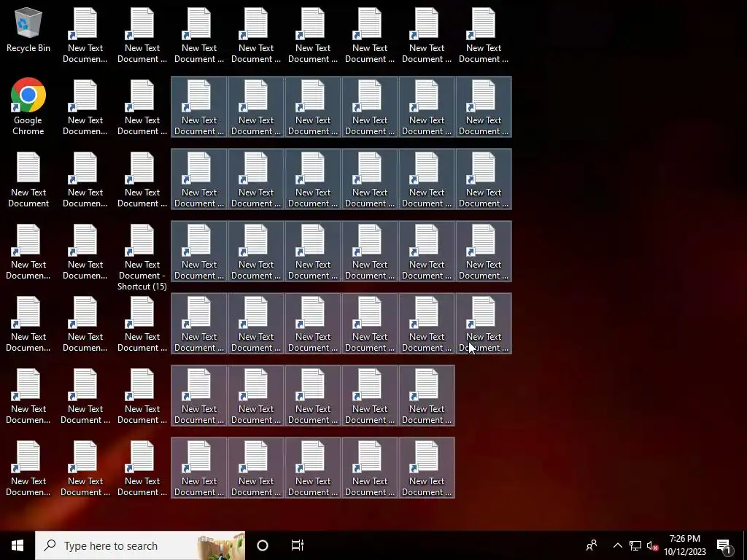Select the 'Shortcut (15)' text document icon

click(x=142, y=257)
